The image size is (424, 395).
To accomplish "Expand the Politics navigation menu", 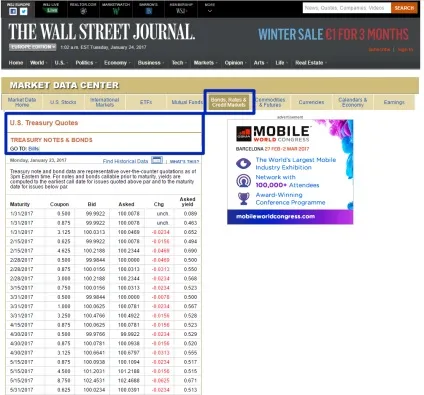I will 86,63.
